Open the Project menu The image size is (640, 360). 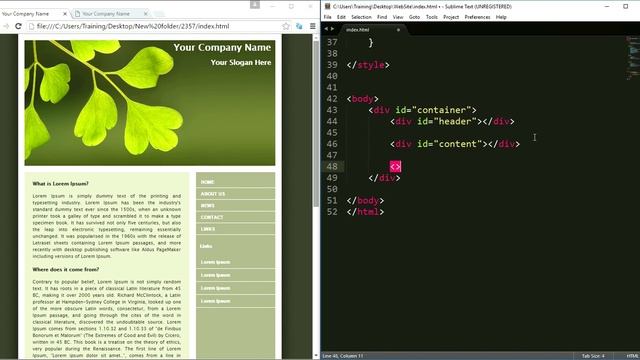coord(451,17)
